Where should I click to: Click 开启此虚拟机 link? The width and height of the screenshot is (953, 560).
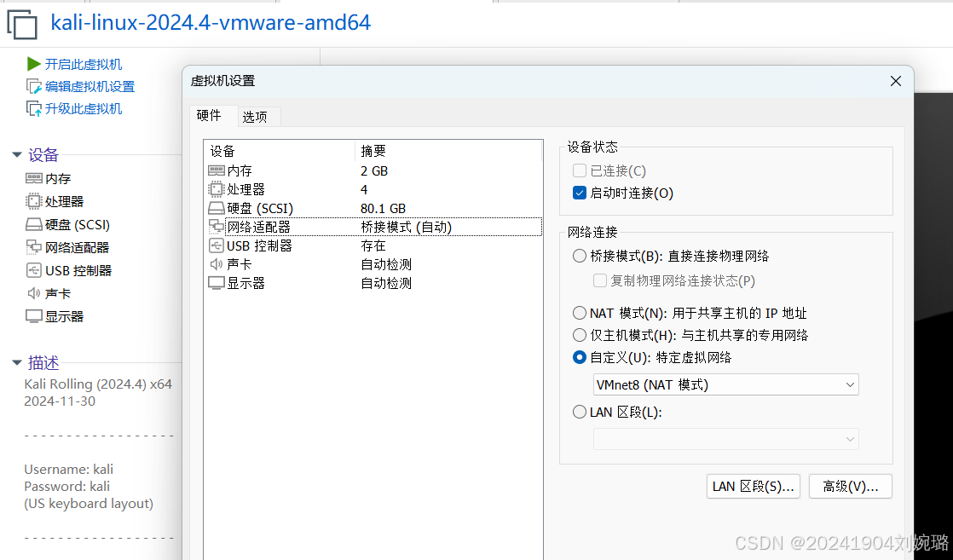[84, 65]
